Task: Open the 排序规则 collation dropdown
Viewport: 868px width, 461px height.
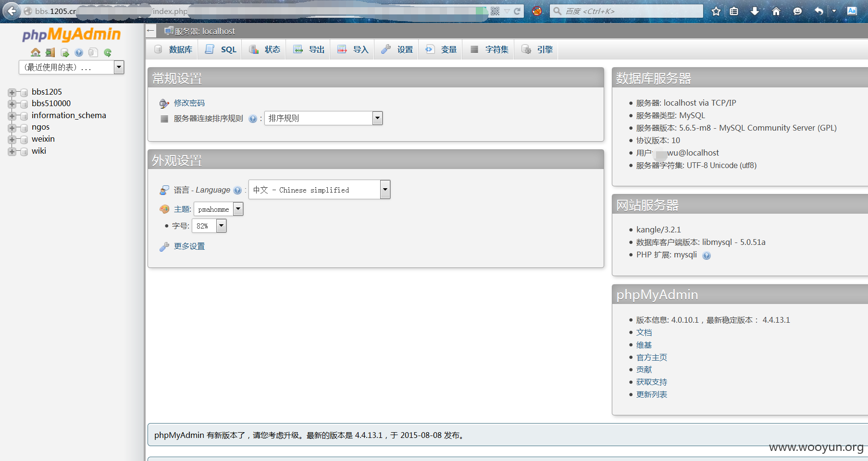Action: click(x=323, y=118)
